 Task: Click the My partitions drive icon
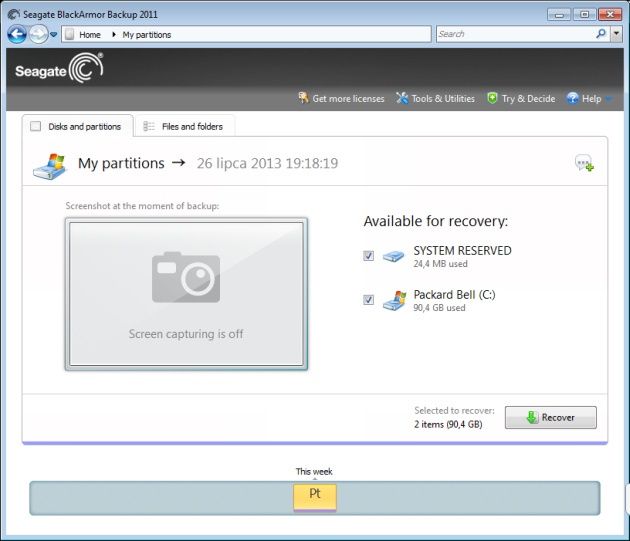[x=49, y=166]
